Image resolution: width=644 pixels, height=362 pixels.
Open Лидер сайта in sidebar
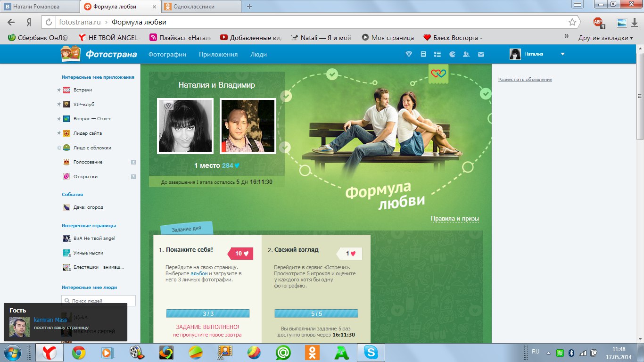87,133
